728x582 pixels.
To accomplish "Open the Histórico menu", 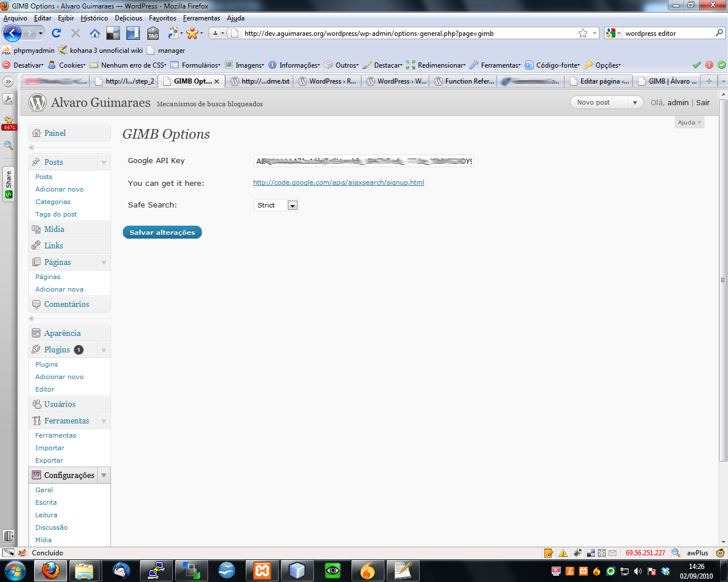I will [x=94, y=18].
